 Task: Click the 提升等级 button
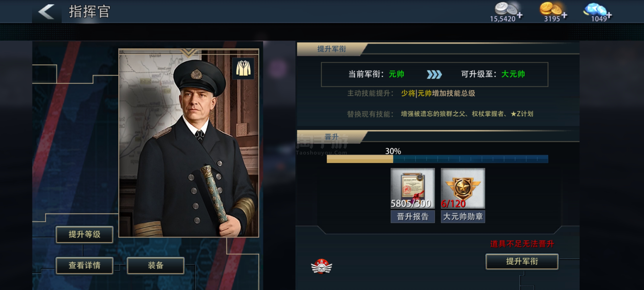pos(85,234)
